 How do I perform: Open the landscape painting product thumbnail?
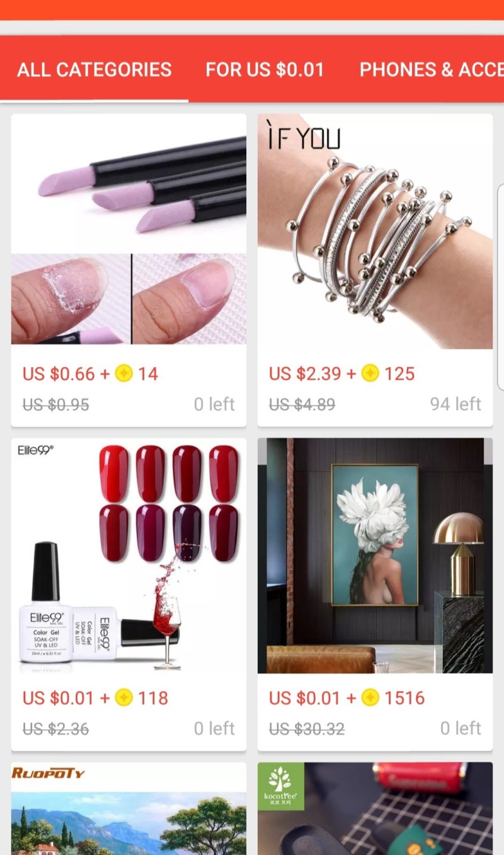[x=129, y=809]
